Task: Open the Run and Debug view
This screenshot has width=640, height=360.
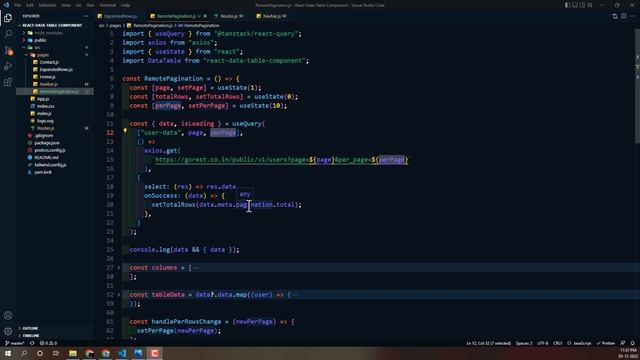Action: coord(8,66)
